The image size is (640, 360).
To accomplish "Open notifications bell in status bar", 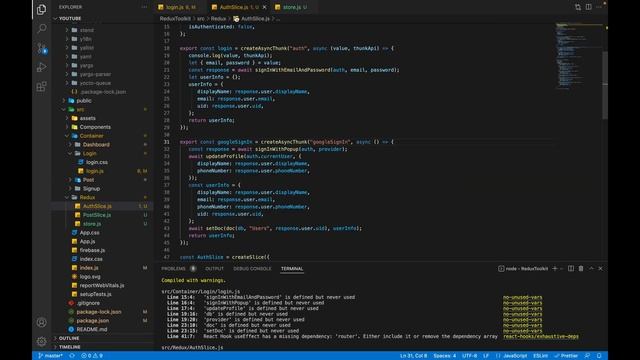I will tap(599, 356).
